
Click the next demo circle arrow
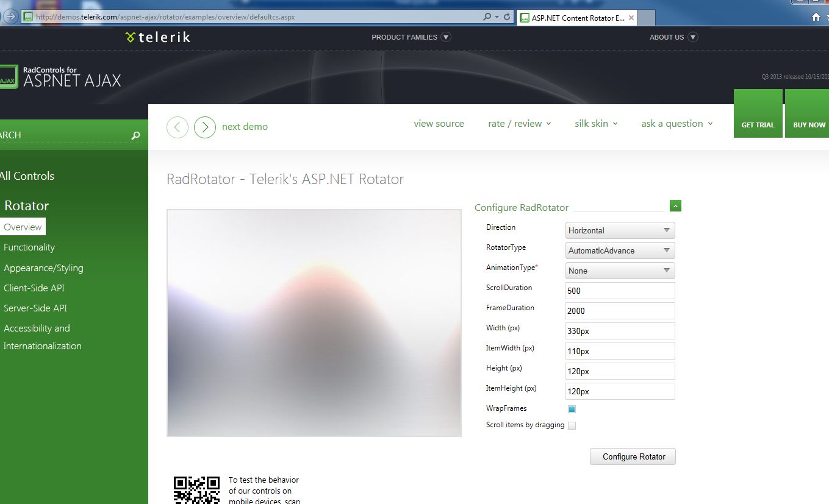coord(205,127)
